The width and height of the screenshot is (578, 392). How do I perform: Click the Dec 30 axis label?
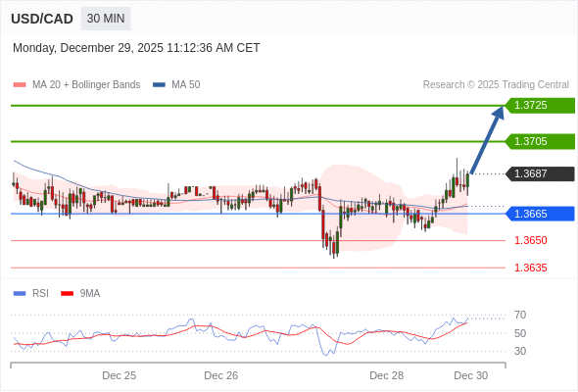(471, 375)
